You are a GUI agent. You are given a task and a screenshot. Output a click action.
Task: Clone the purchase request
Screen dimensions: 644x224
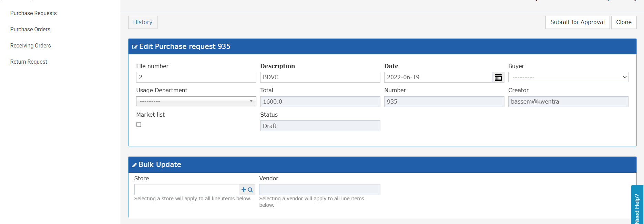(x=624, y=22)
